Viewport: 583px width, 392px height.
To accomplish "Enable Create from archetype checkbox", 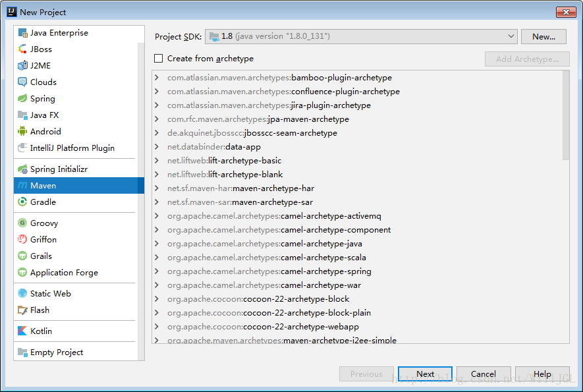I will coord(158,59).
